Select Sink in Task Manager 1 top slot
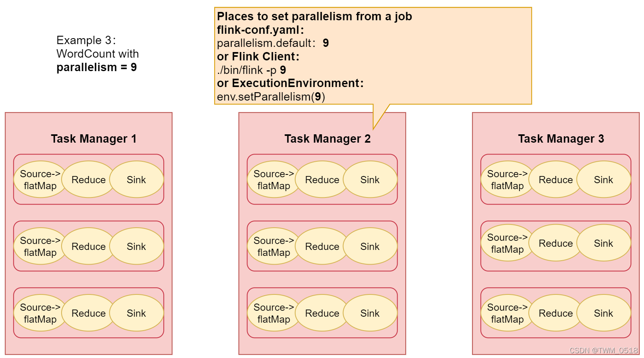Viewport: 644px width, 358px height. click(136, 180)
